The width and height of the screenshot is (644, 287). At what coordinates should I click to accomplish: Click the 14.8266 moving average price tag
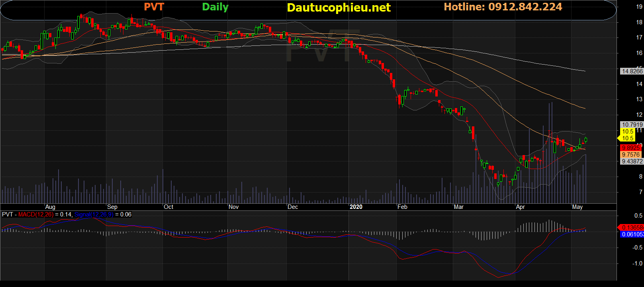point(632,71)
